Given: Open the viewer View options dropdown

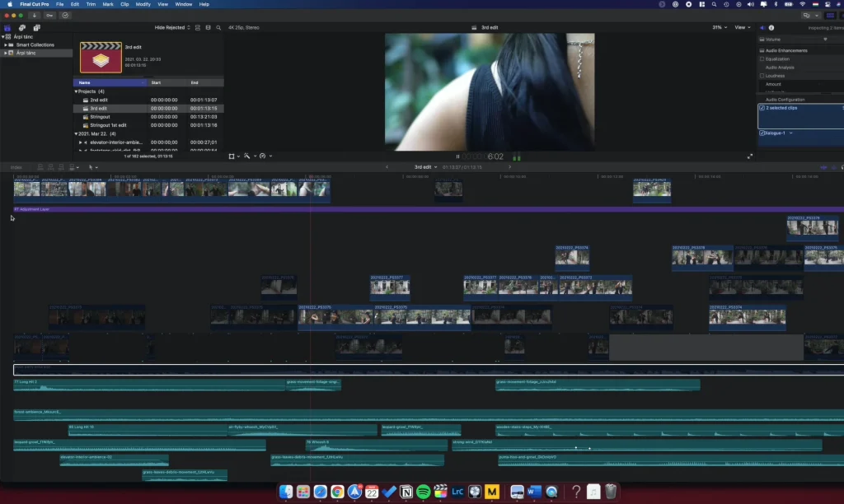Looking at the screenshot, I should click(743, 27).
